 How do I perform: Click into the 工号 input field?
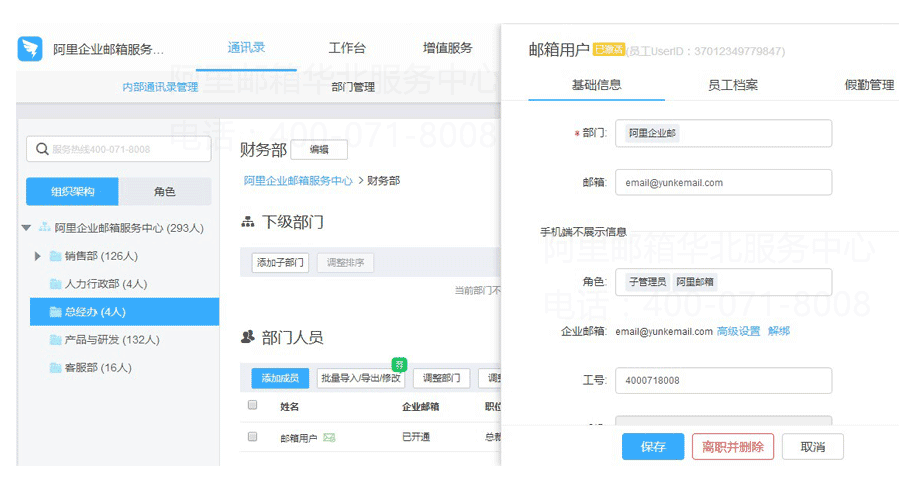tap(724, 381)
